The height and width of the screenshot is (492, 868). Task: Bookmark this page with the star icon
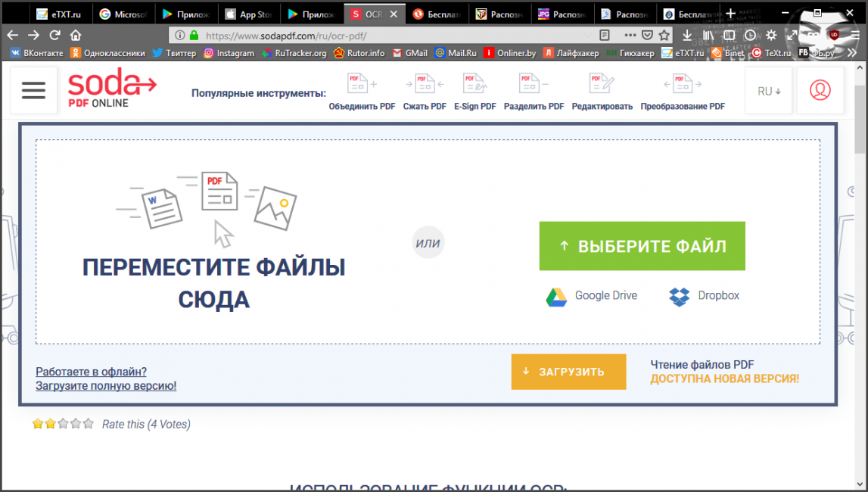tap(664, 35)
